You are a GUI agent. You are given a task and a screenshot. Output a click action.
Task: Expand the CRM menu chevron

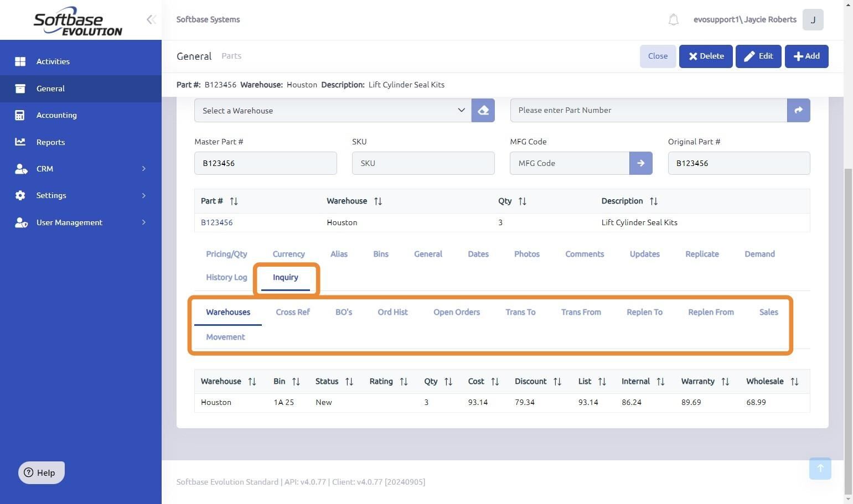point(143,169)
